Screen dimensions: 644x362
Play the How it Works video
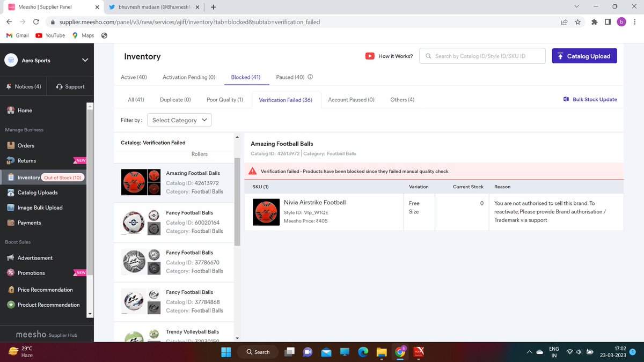(x=389, y=56)
